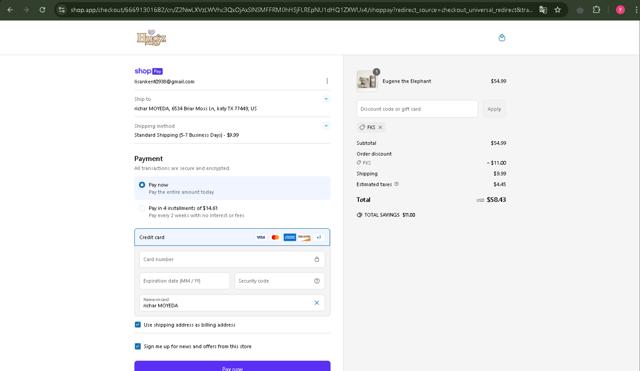Click the browser address bar URL

point(301,10)
